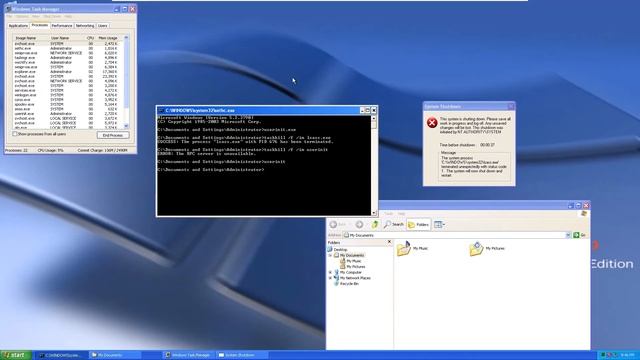Expand the My Computer tree node
This screenshot has width=640, height=360.
330,272
